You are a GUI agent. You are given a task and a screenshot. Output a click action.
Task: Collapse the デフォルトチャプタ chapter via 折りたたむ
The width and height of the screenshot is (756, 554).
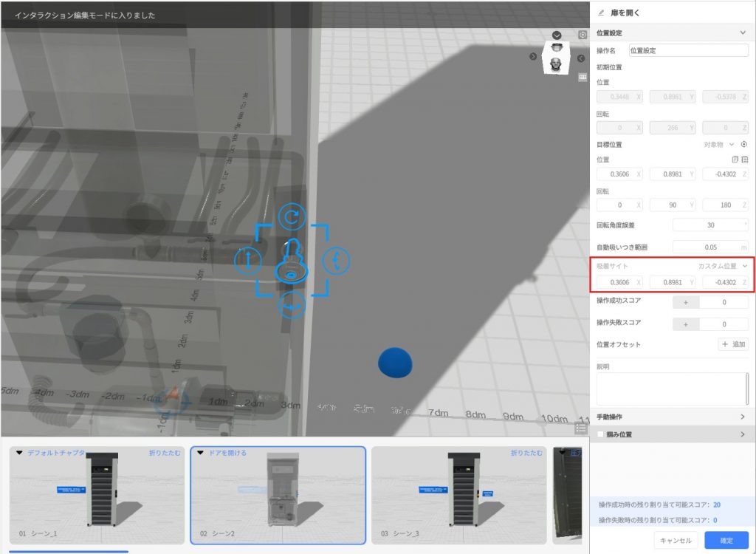[164, 453]
